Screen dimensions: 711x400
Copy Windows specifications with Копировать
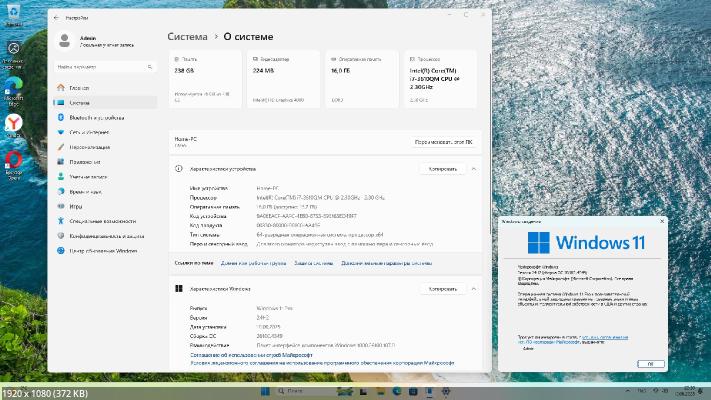(x=443, y=289)
